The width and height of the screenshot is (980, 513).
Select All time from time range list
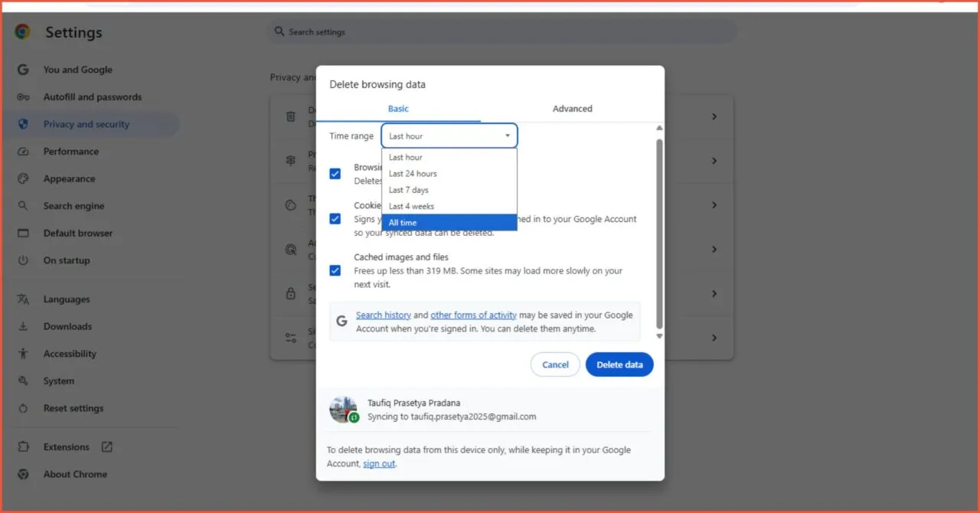coord(402,222)
